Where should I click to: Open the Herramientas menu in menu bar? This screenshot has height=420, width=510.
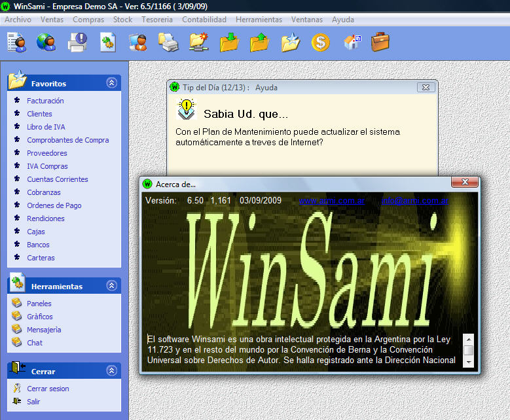[259, 20]
